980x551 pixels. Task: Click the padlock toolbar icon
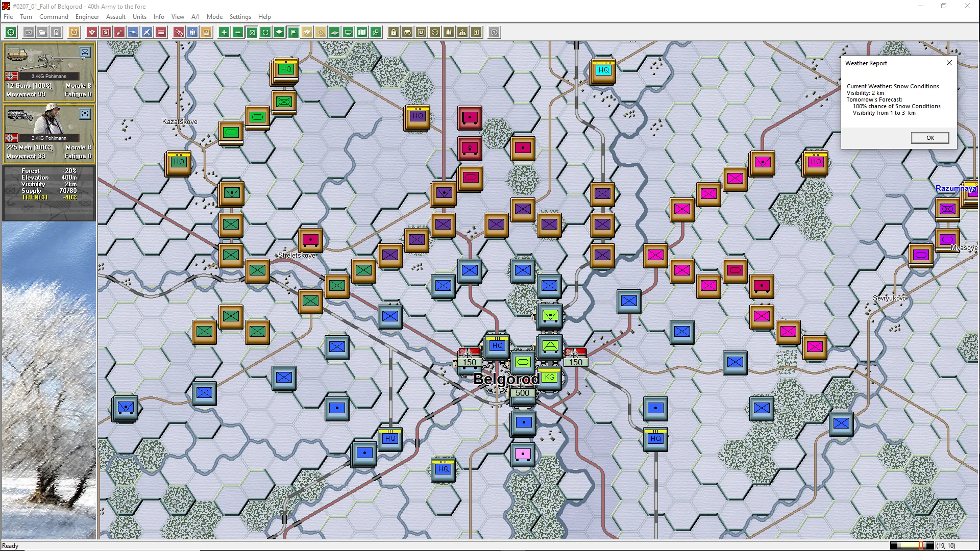click(x=394, y=33)
